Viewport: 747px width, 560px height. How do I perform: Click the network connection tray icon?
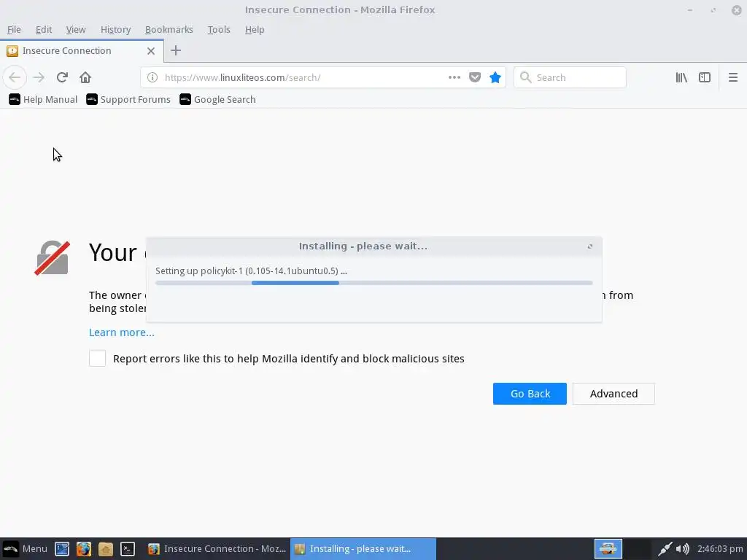[665, 548]
